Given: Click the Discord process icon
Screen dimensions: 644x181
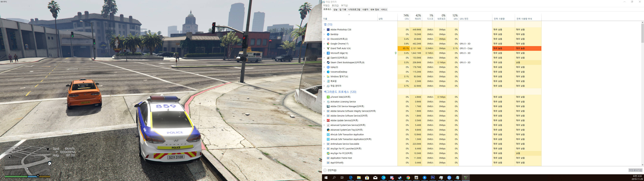Looking at the screenshot, I should pos(328,39).
